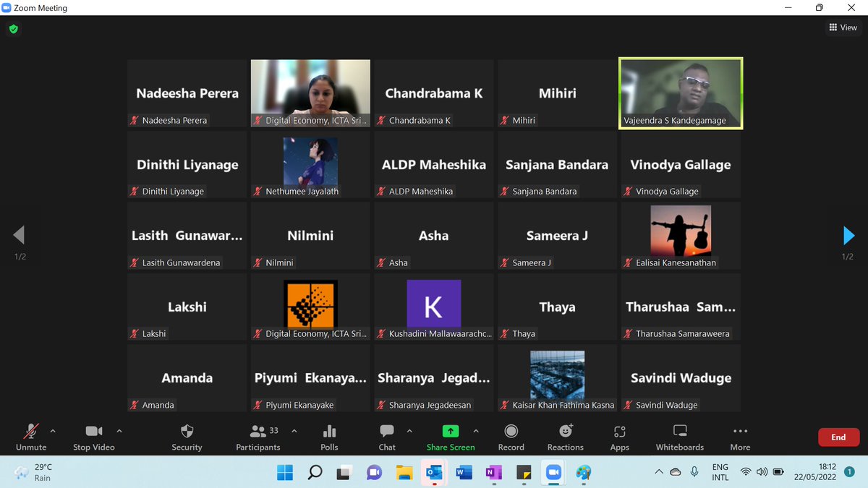The height and width of the screenshot is (488, 868).
Task: Click the green encryption shield icon
Action: point(13,30)
